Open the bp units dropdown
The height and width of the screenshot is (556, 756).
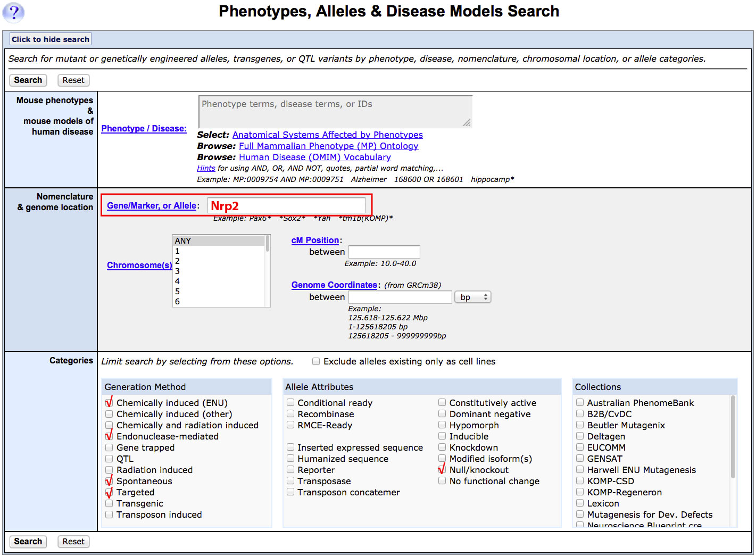point(473,297)
